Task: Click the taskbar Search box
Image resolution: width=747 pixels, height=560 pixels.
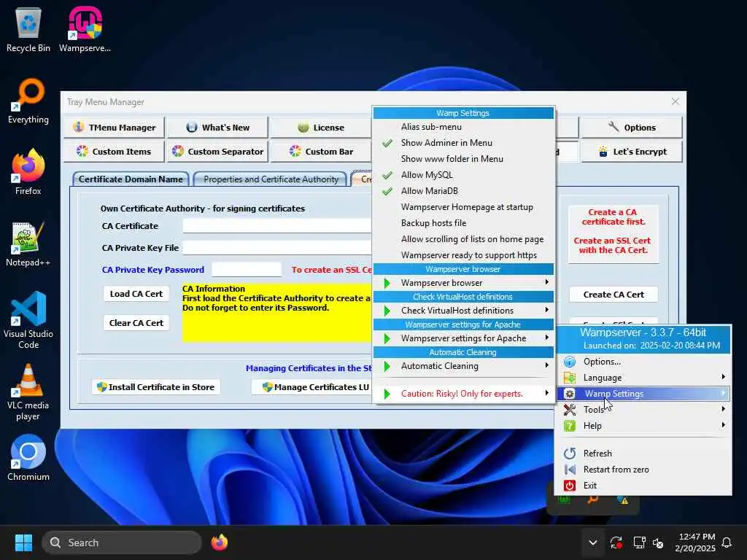Action: (122, 542)
